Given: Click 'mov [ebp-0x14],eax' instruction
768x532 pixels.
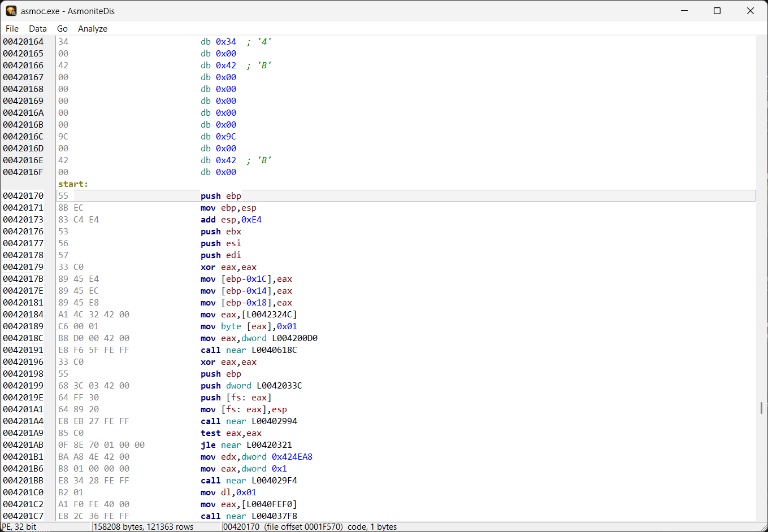Looking at the screenshot, I should pyautogui.click(x=246, y=291).
